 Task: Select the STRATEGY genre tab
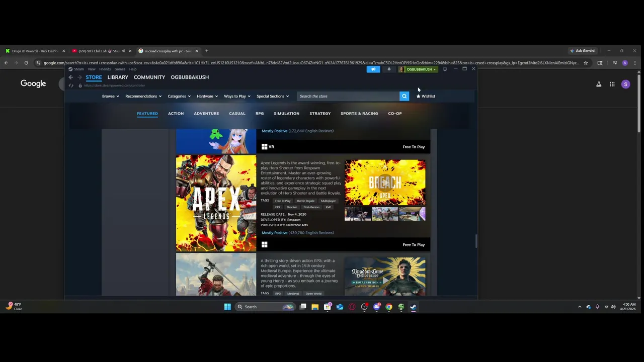coord(320,114)
